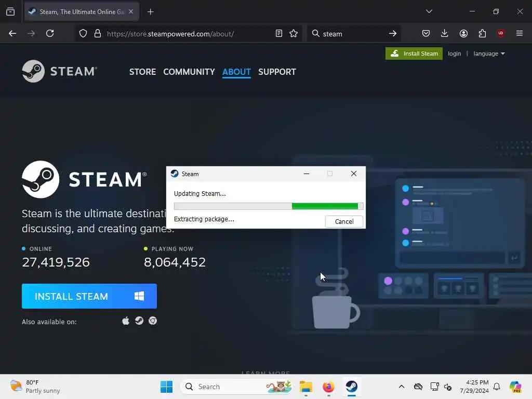Minimize the Steam updater dialog
The width and height of the screenshot is (532, 399).
click(307, 174)
